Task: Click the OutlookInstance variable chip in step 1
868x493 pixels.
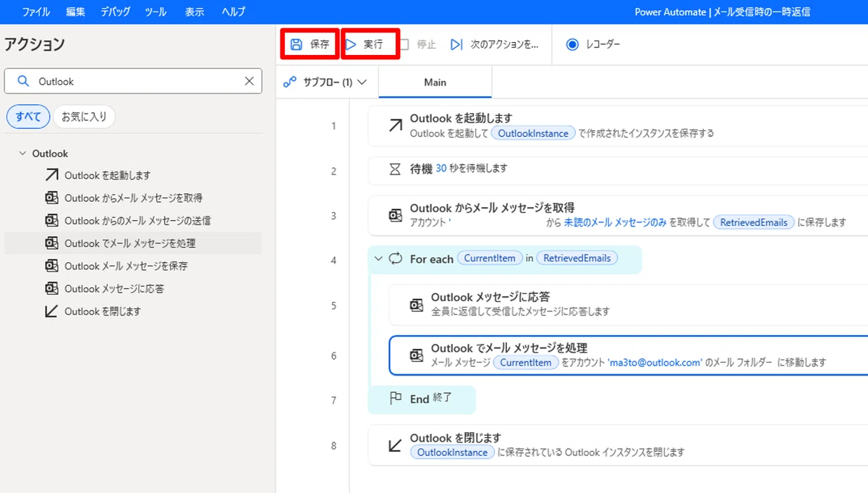Action: coord(533,133)
